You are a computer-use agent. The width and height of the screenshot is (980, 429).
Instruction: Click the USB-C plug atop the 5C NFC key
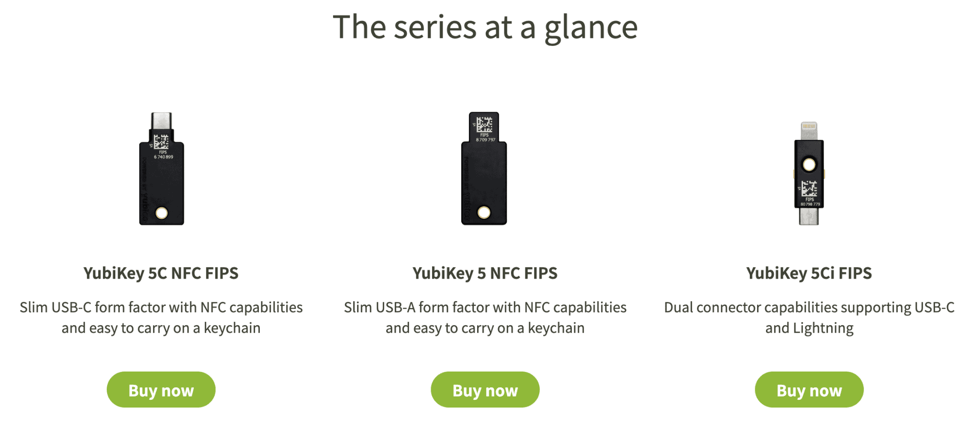161,120
